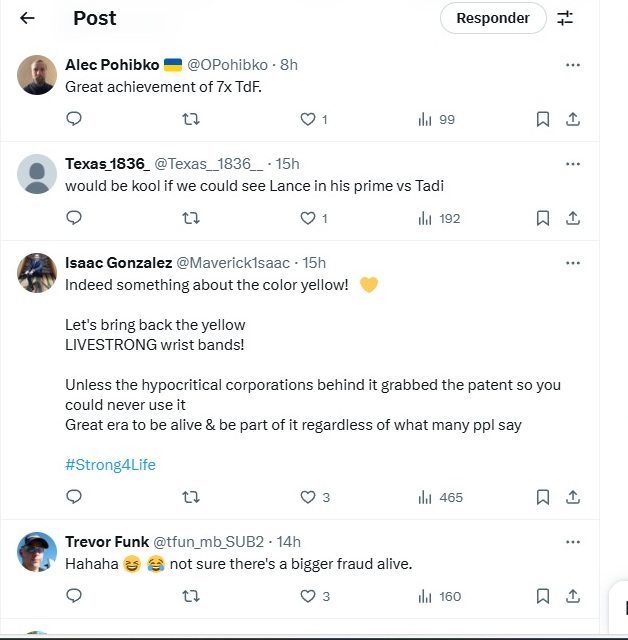
Task: Like Isaac Gonzalez's LIVESTRONG post
Action: click(314, 497)
